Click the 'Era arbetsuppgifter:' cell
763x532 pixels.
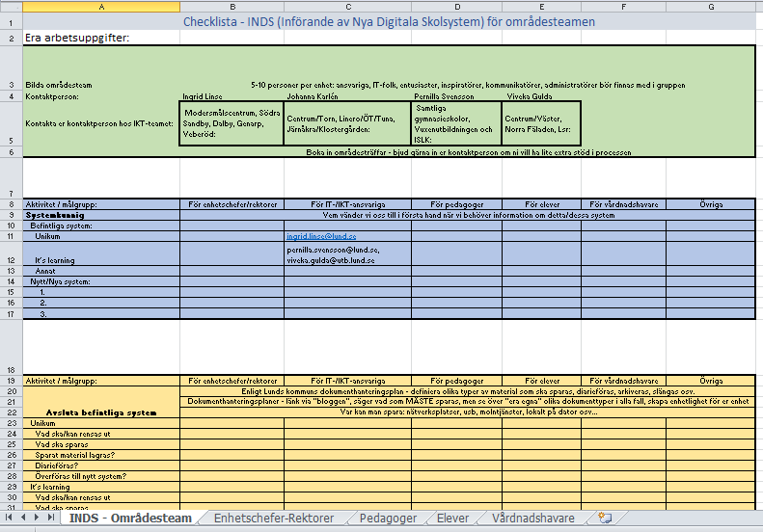(101, 38)
